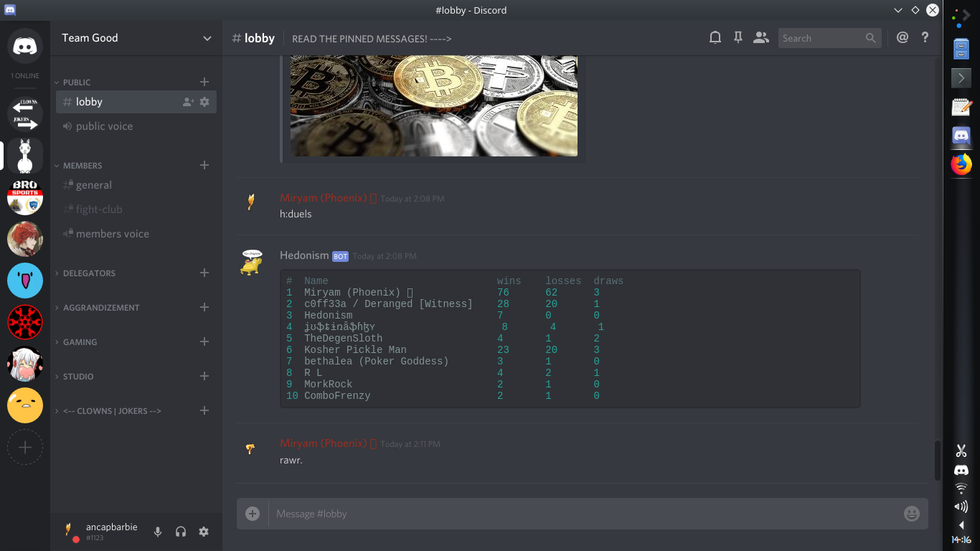Click Miryam (Phoenix) username on rawr message

pyautogui.click(x=324, y=443)
